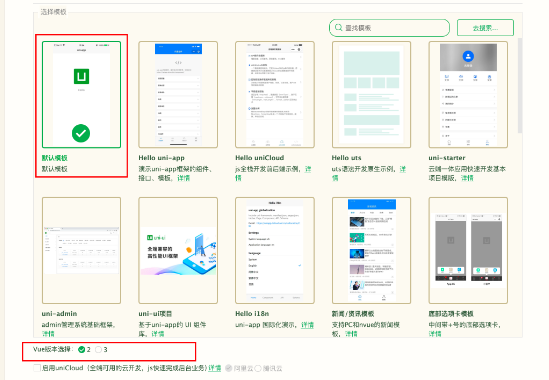Choose the Hello uni-app template thumbnail
The image size is (549, 380).
click(x=178, y=95)
